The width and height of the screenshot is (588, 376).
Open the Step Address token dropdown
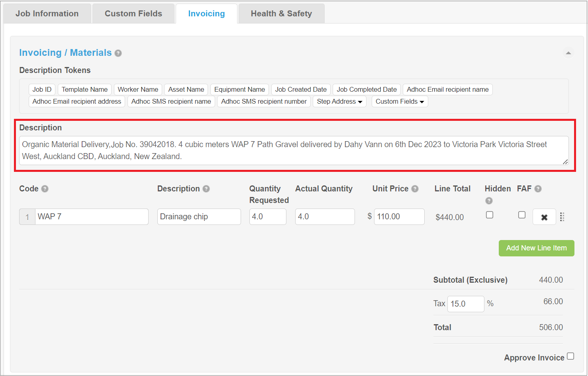click(339, 101)
